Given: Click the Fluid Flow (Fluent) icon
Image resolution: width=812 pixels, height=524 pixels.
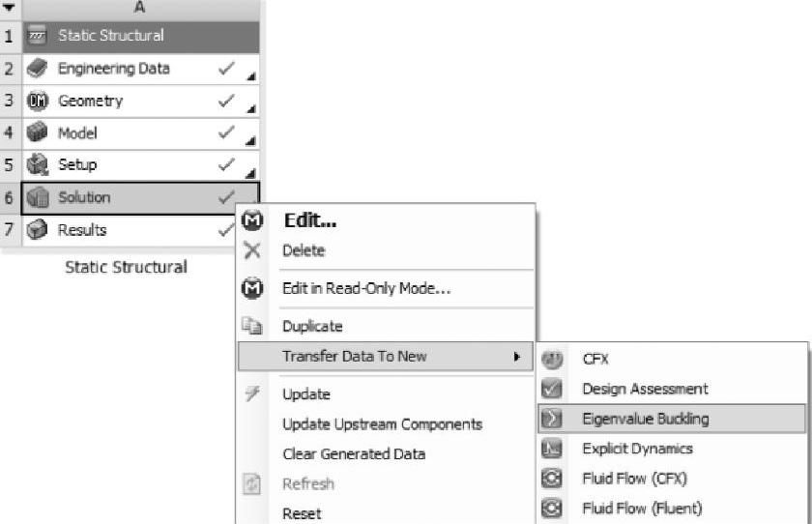Looking at the screenshot, I should (553, 509).
